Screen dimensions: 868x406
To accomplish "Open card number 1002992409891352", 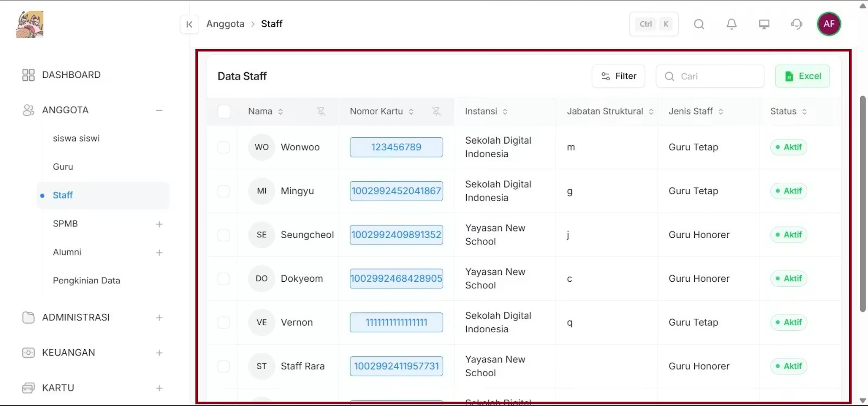I will pyautogui.click(x=396, y=235).
